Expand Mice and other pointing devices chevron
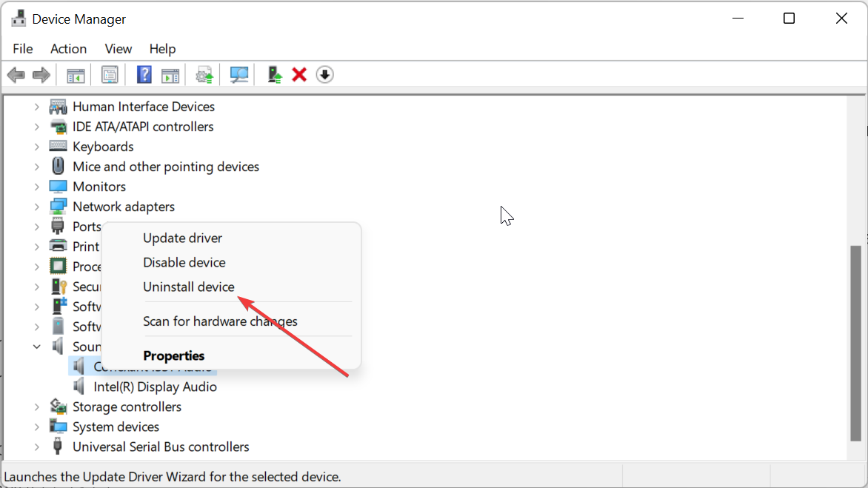868x488 pixels. pyautogui.click(x=36, y=167)
